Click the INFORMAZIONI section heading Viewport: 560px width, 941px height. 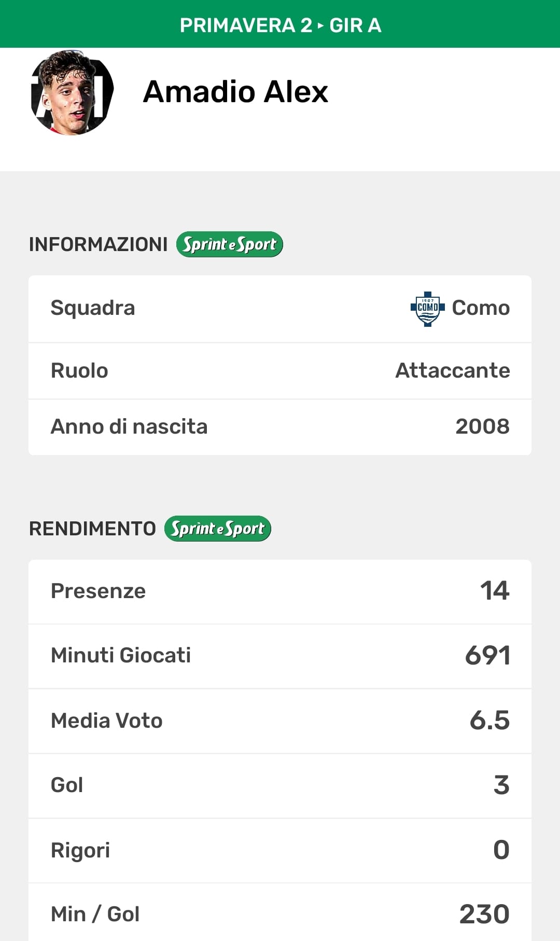(x=98, y=244)
